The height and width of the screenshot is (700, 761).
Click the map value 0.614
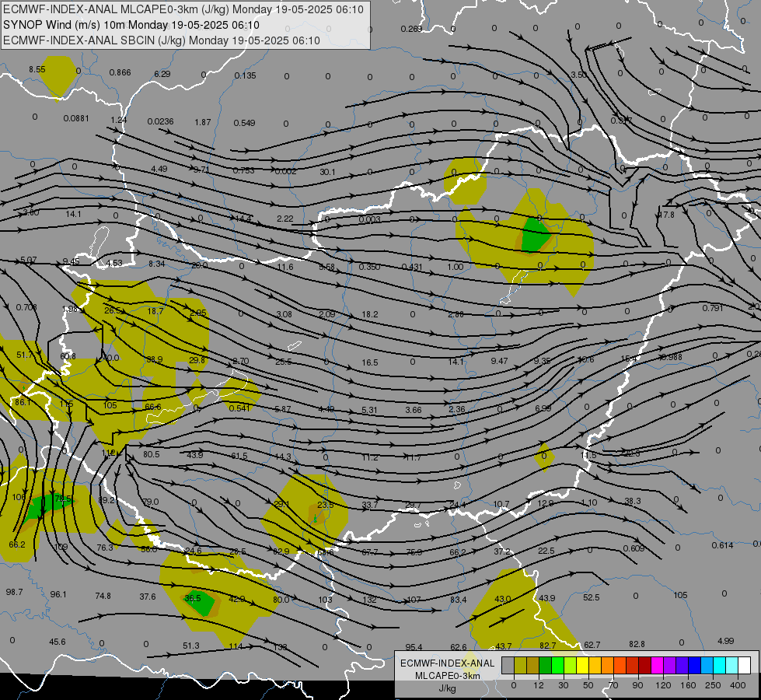[x=722, y=545]
